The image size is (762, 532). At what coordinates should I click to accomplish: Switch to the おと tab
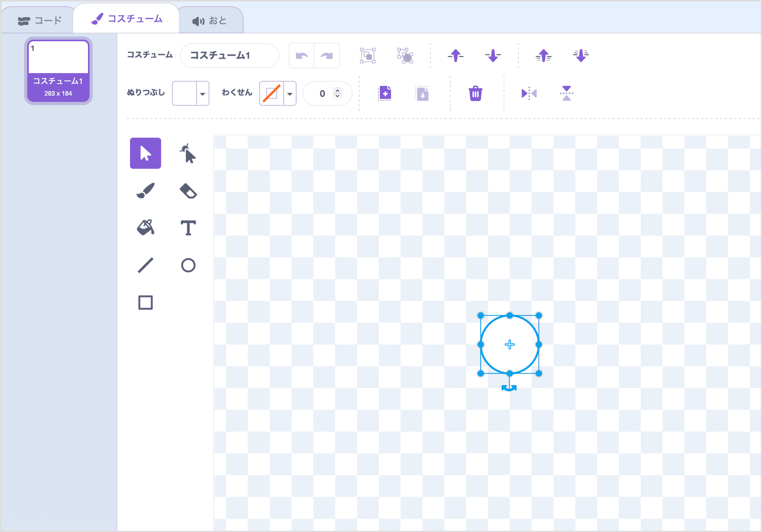[210, 21]
